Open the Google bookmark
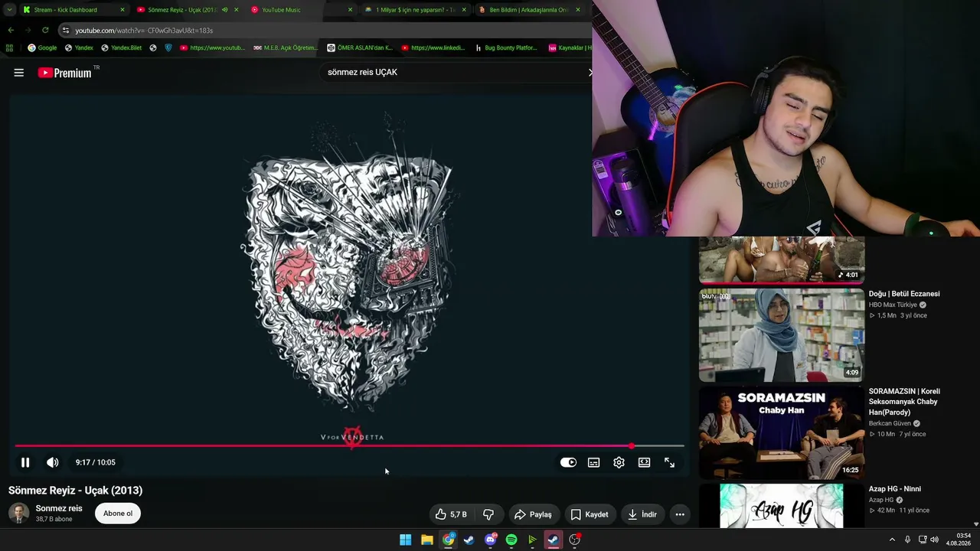Screen dimensions: 980x551 click(x=42, y=47)
